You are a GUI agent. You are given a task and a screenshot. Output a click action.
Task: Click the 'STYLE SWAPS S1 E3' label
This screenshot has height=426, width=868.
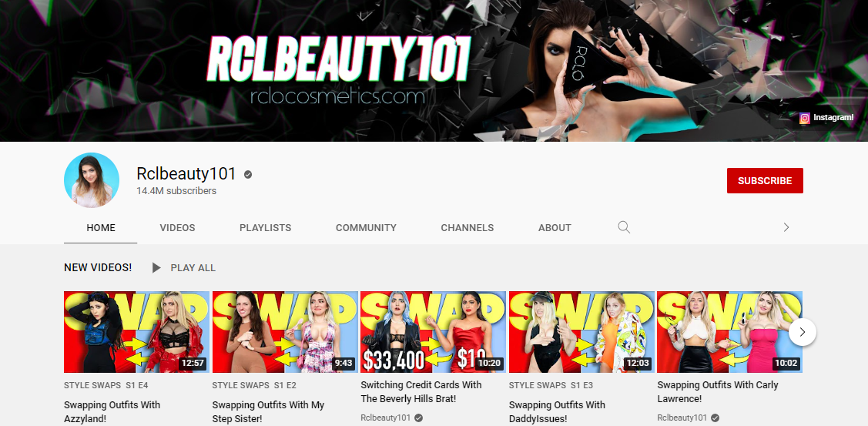coord(551,385)
